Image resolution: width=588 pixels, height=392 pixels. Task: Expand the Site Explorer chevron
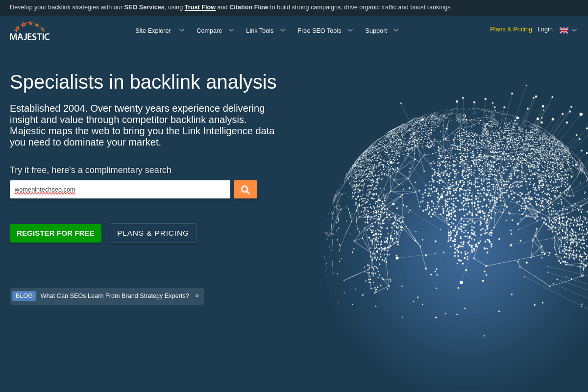point(182,30)
